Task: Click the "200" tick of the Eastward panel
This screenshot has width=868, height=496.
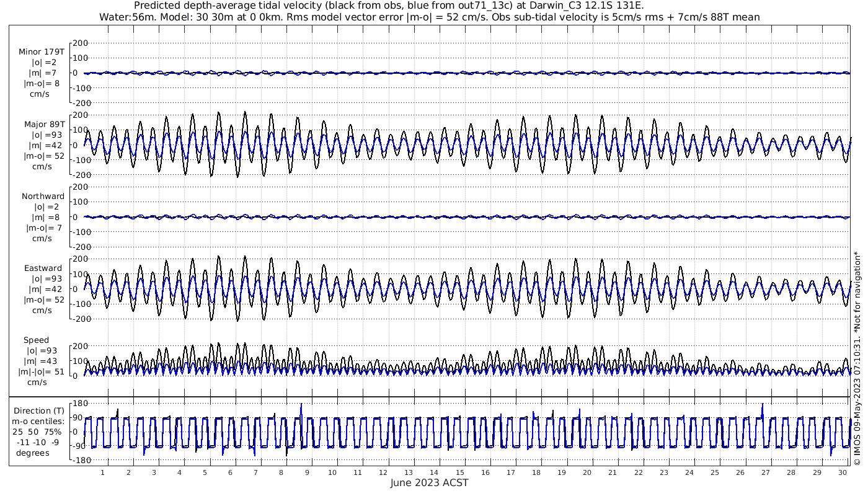Action: coord(81,259)
